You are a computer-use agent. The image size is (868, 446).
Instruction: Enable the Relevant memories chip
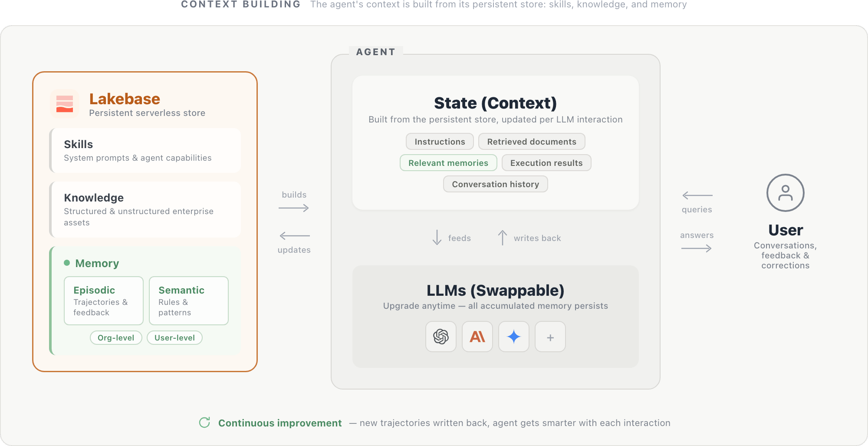pos(448,162)
